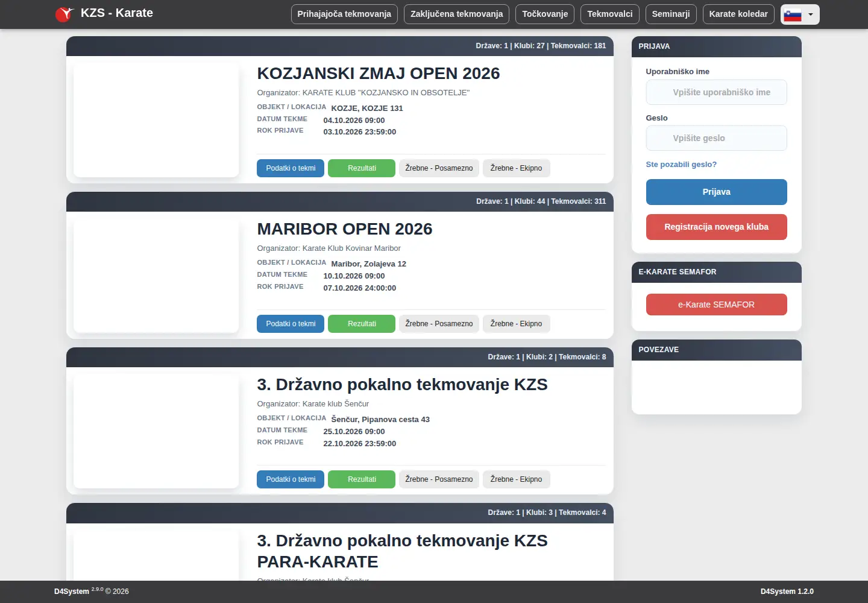
Task: Focus the Geslo password field
Action: (716, 138)
